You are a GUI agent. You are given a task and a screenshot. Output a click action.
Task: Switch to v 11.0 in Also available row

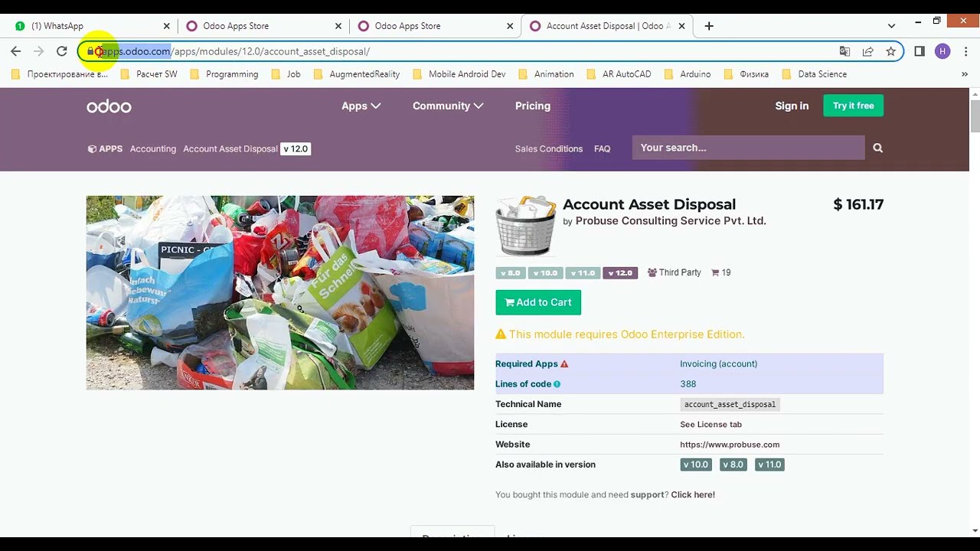point(769,465)
